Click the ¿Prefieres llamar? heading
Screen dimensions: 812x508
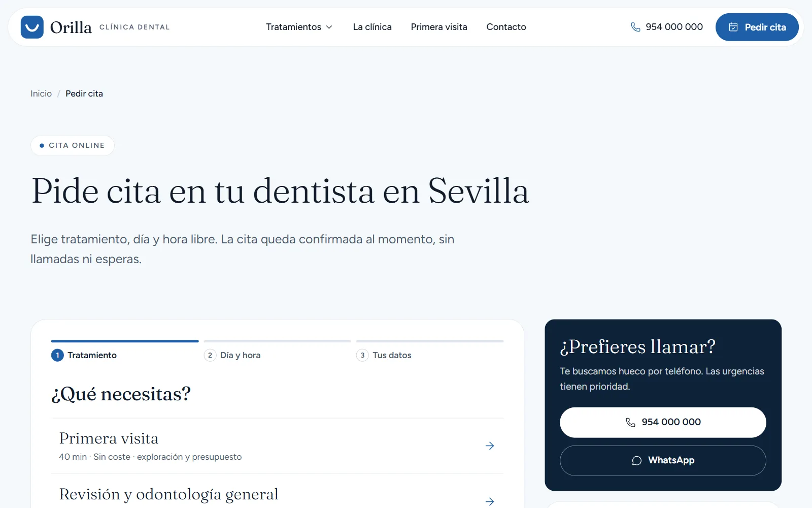pyautogui.click(x=637, y=347)
